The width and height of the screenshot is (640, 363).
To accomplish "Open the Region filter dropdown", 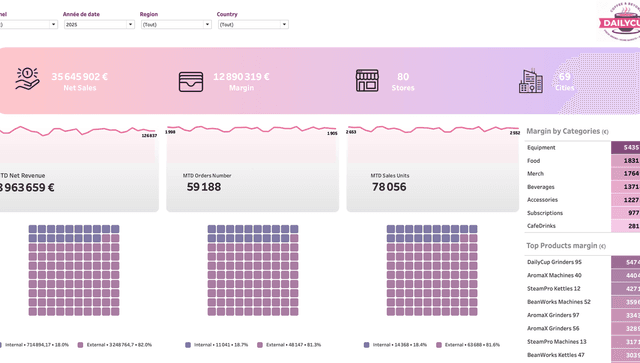I will click(x=176, y=24).
